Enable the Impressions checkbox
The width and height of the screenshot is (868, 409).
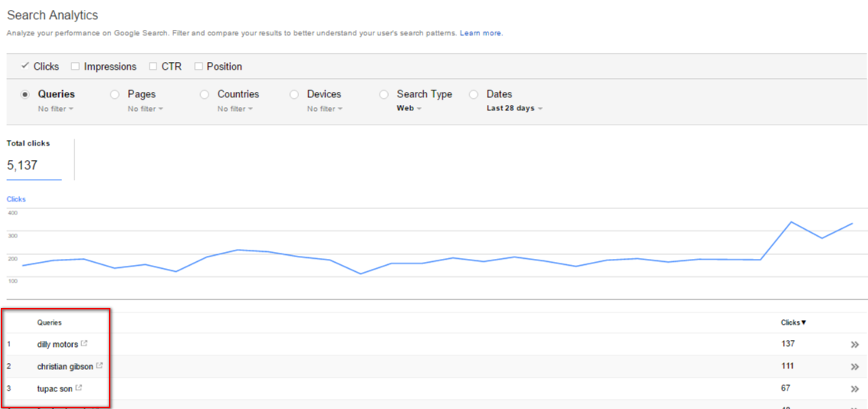click(75, 67)
